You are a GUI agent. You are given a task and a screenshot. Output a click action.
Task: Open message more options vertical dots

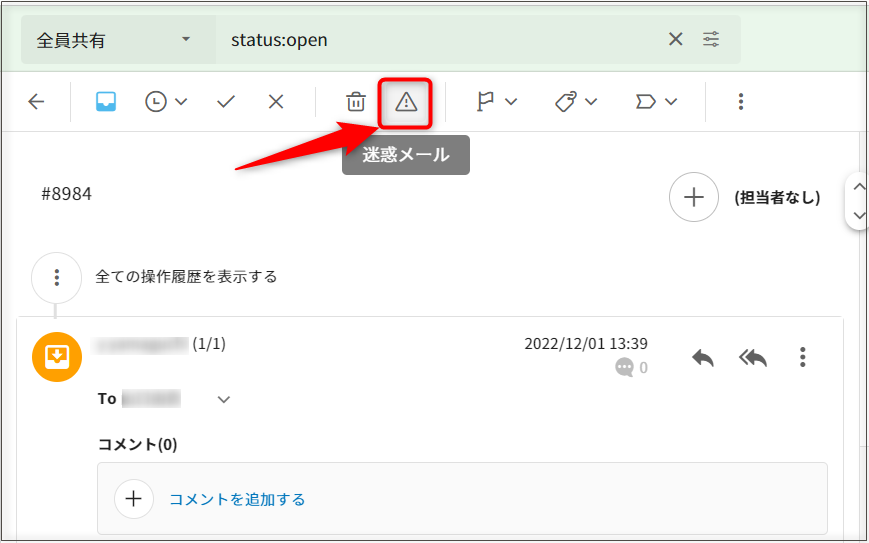(x=802, y=357)
